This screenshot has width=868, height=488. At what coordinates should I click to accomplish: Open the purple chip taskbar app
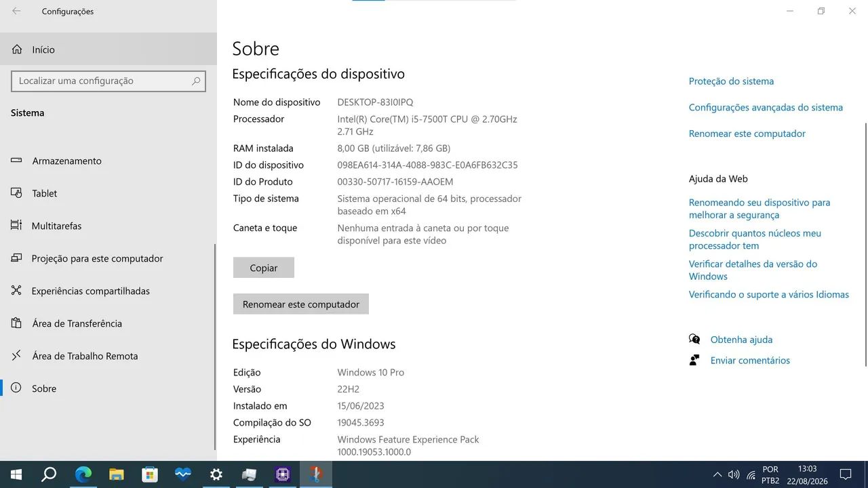(x=283, y=474)
